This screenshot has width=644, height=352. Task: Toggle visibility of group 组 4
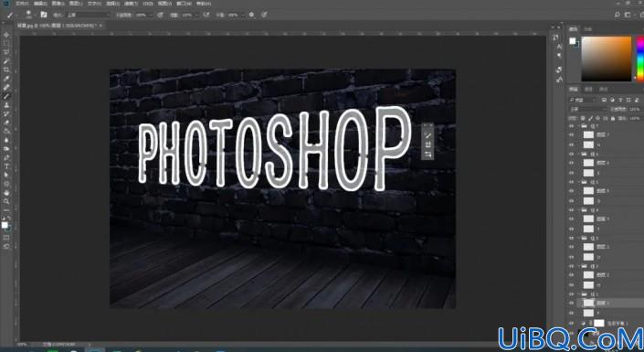pos(571,209)
